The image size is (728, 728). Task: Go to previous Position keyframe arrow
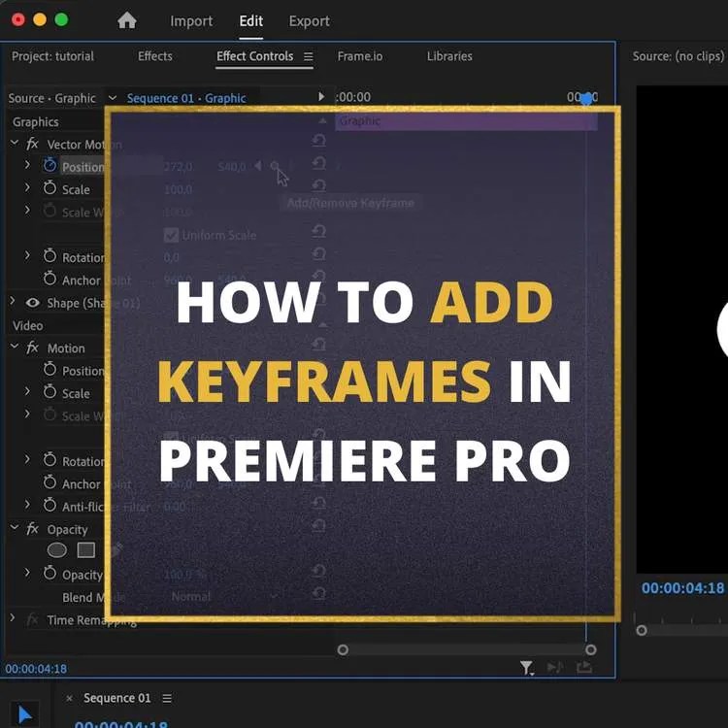pyautogui.click(x=257, y=166)
